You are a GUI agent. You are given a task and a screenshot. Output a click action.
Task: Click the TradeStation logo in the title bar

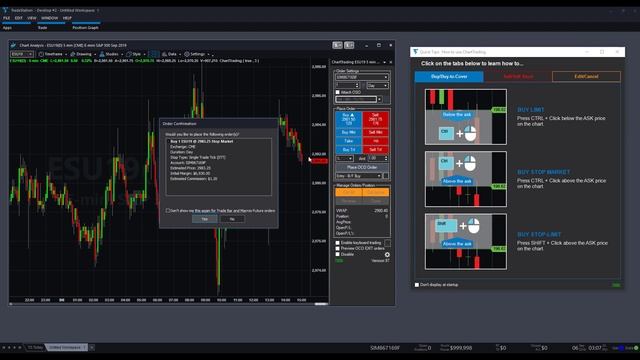point(5,10)
